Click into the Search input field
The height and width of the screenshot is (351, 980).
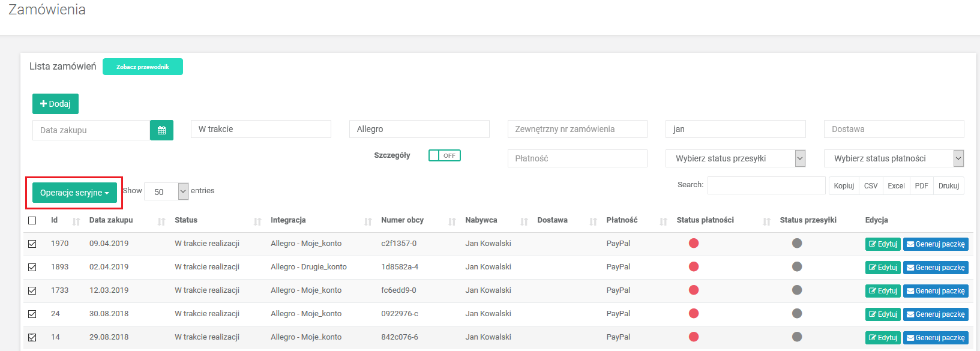point(766,185)
